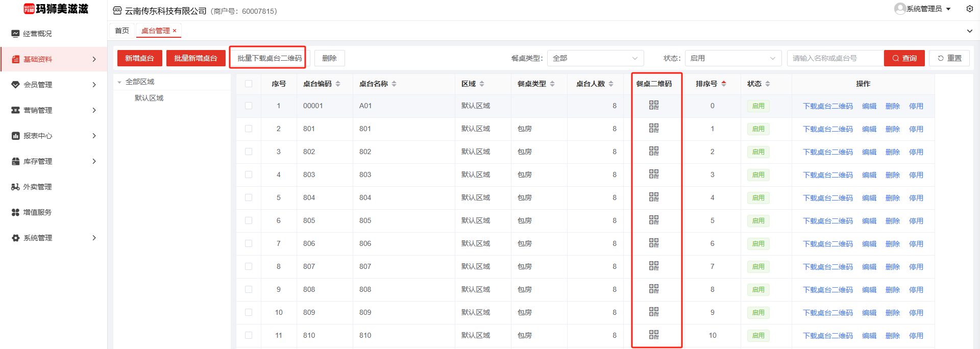
Task: Expand 基础资料 sidebar menu
Action: coord(54,59)
